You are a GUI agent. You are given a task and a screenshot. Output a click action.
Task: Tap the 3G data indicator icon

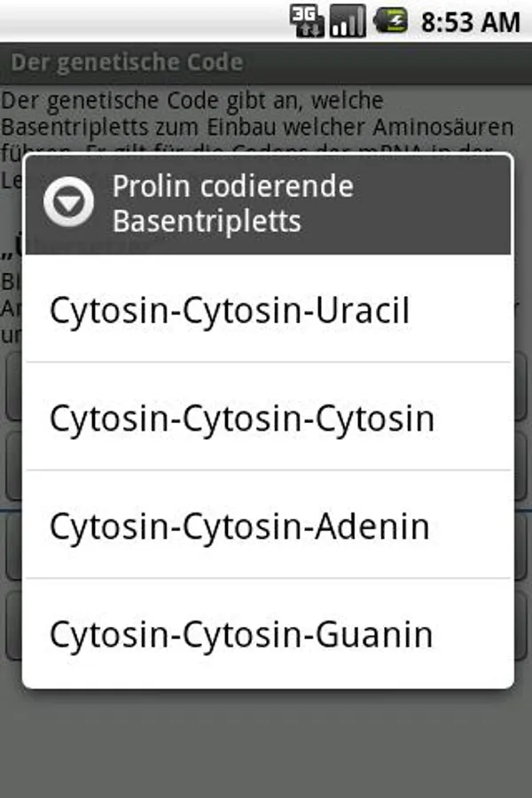(307, 20)
